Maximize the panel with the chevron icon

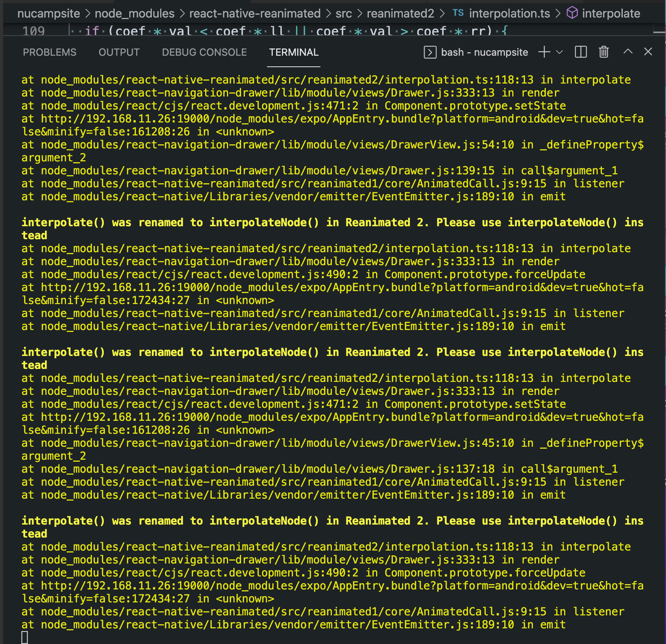point(627,52)
